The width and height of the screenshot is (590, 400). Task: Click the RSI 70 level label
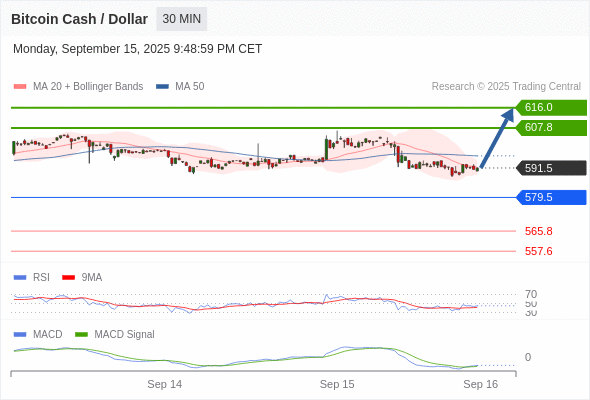531,294
